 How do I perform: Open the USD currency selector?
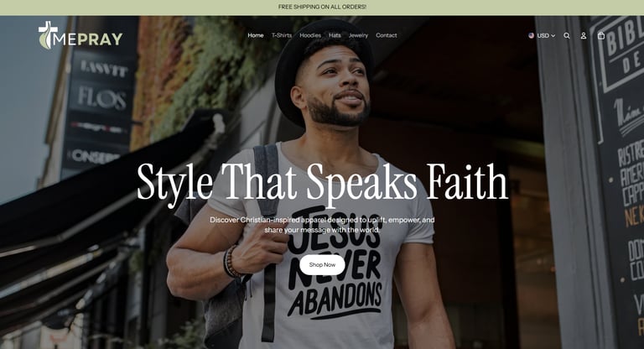542,36
